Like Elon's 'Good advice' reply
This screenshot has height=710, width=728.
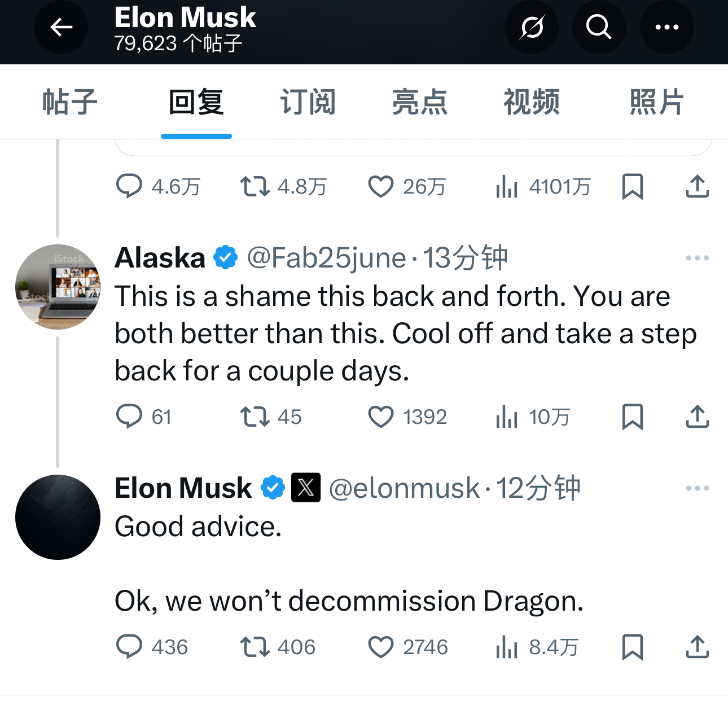[381, 647]
